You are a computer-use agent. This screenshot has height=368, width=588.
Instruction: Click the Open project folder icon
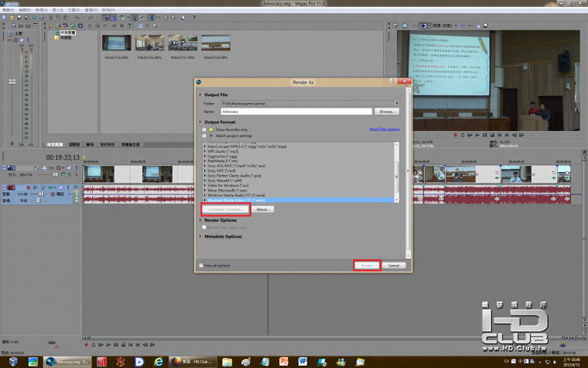click(12, 17)
